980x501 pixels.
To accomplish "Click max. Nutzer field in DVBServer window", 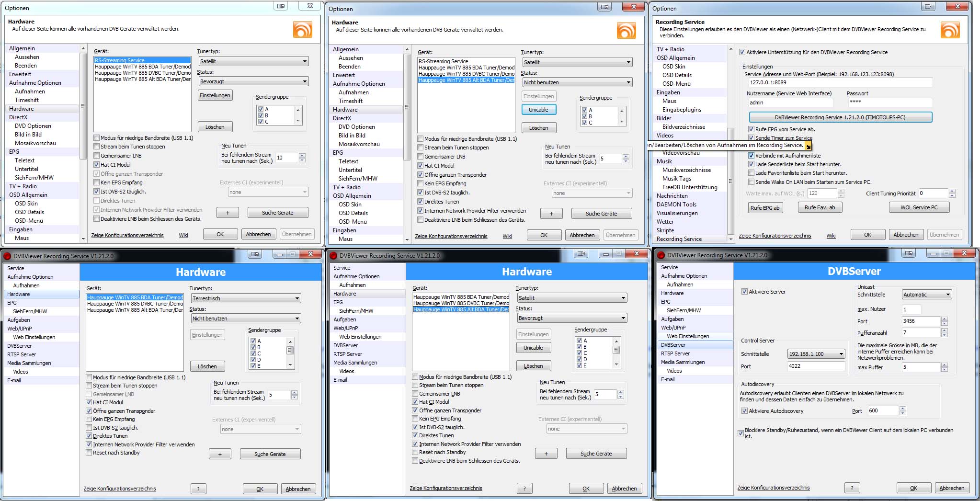I will click(x=912, y=309).
